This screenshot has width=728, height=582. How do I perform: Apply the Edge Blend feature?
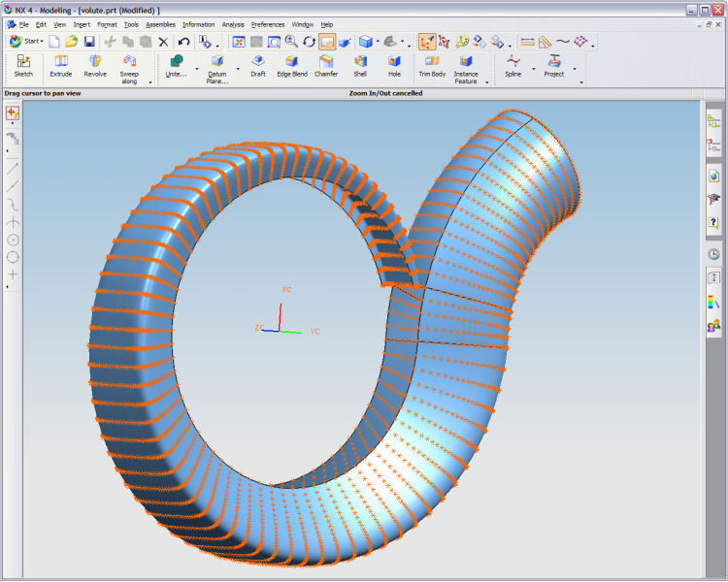[x=292, y=66]
